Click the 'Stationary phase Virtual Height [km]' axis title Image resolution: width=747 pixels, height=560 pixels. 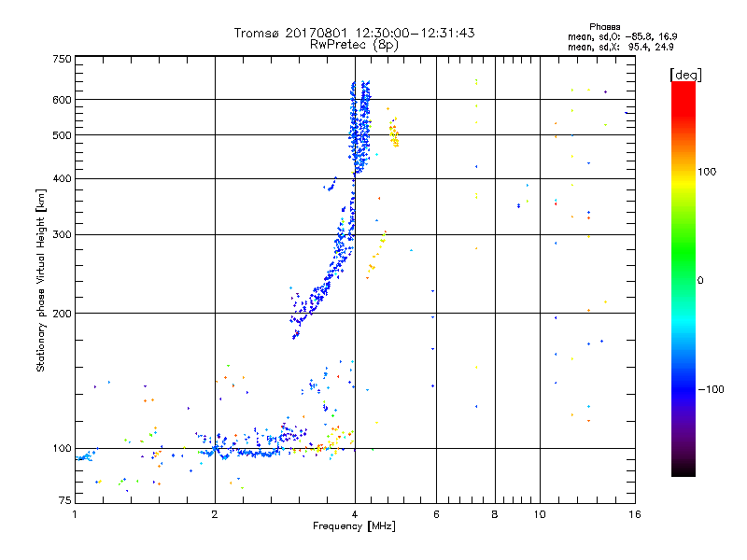40,281
